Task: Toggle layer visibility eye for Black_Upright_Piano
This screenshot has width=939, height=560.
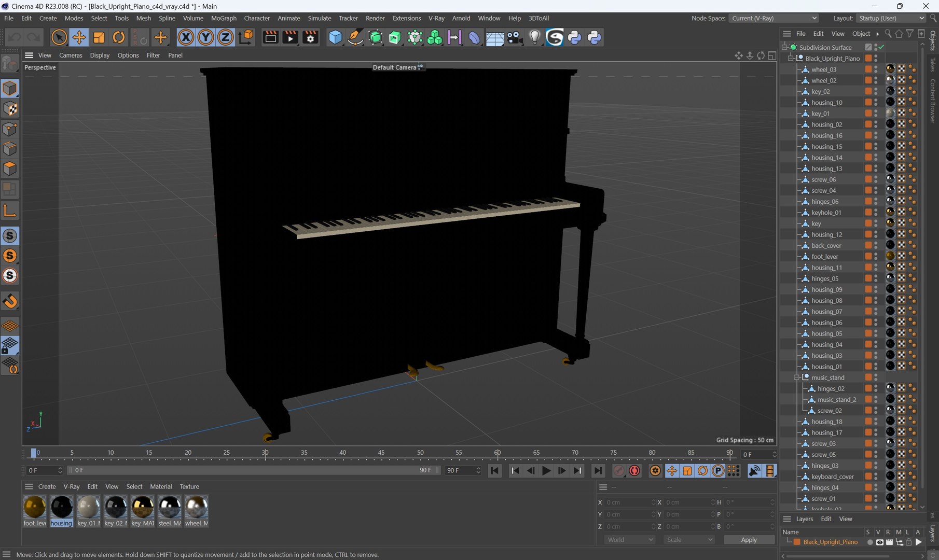Action: pyautogui.click(x=879, y=542)
